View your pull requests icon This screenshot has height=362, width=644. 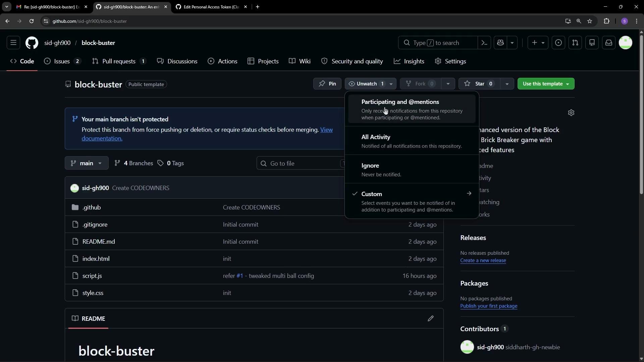point(575,43)
